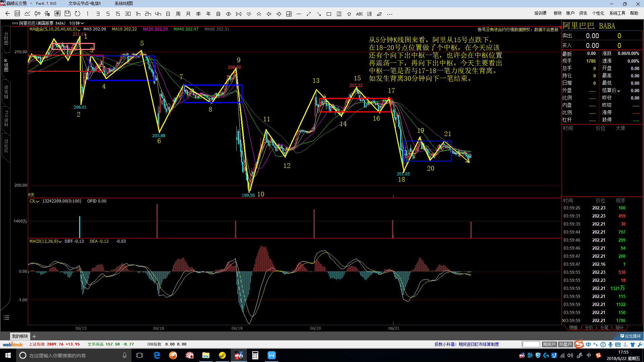Screen dimensions: 644x362
Task: Open the 帮助 menu
Action: coord(634,13)
